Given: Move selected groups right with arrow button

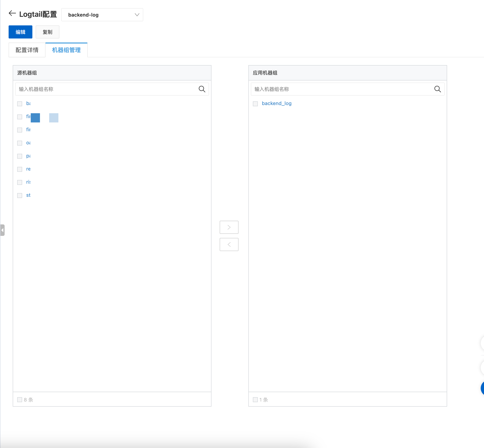Looking at the screenshot, I should click(229, 227).
